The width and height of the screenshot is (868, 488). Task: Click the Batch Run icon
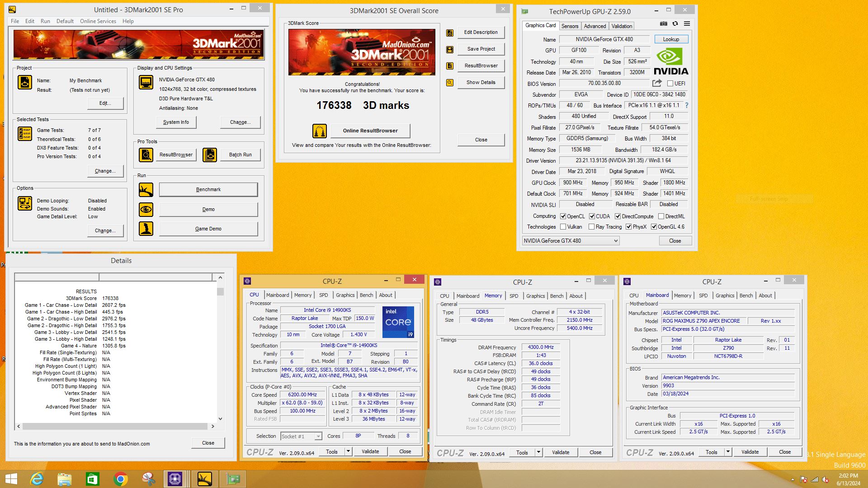click(210, 155)
